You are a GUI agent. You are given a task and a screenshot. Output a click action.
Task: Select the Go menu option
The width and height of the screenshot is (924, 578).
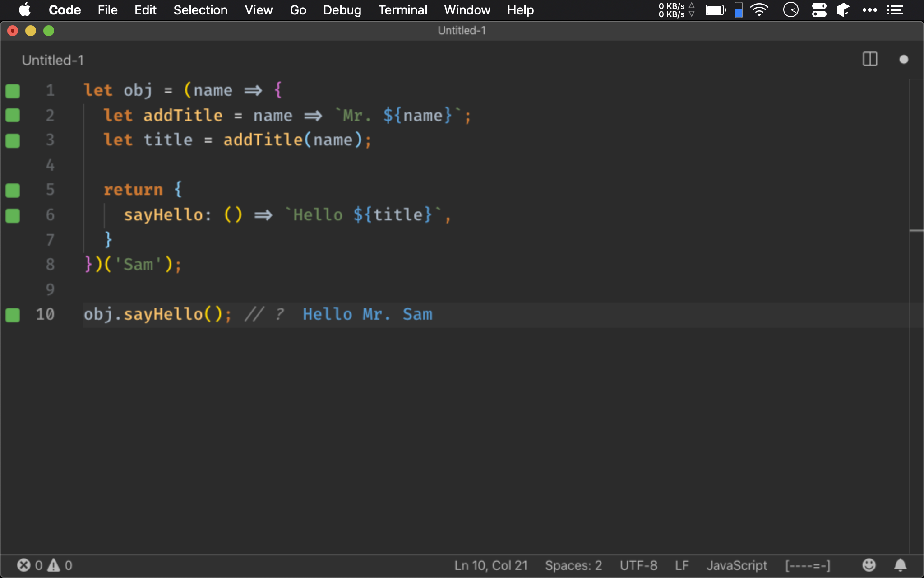(x=298, y=10)
